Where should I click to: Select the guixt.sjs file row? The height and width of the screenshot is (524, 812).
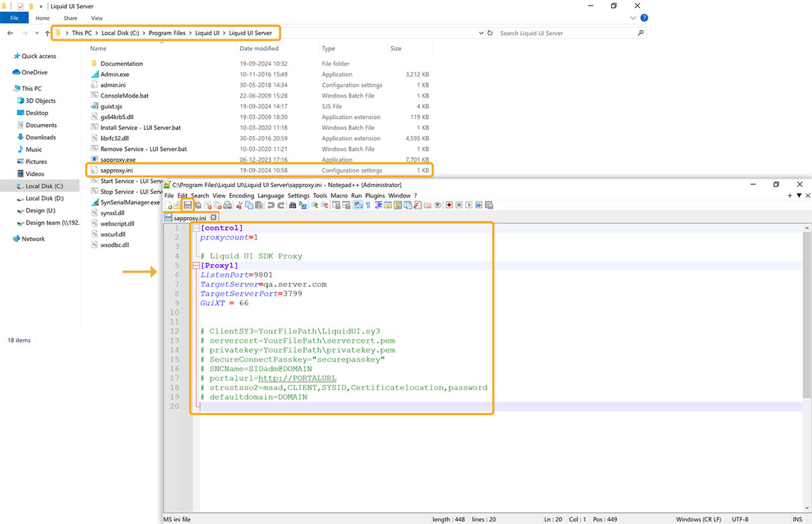pyautogui.click(x=259, y=106)
